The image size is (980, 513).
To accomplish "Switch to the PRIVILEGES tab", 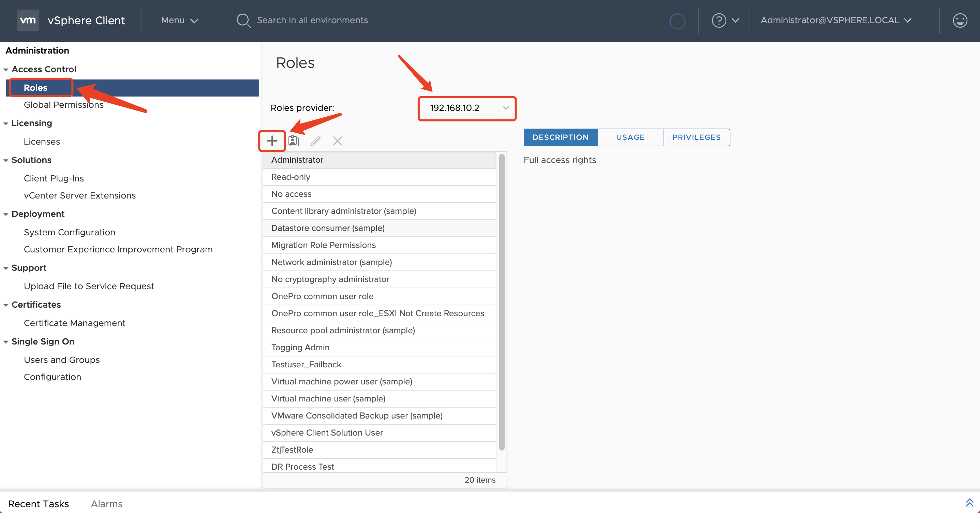I will pyautogui.click(x=696, y=137).
